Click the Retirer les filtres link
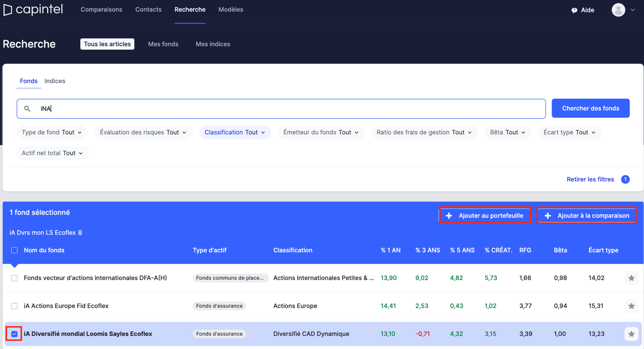644x349 pixels. pos(590,179)
